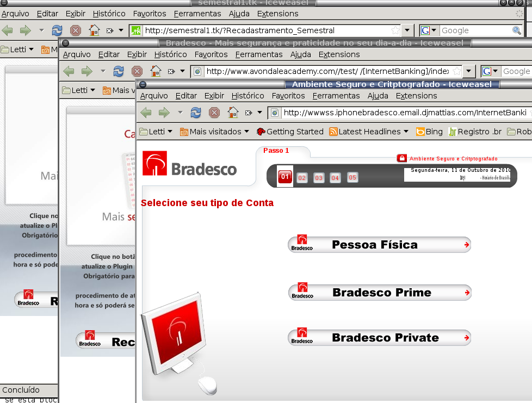Click step 04 in the progress bar
This screenshot has width=532, height=403.
(x=335, y=178)
